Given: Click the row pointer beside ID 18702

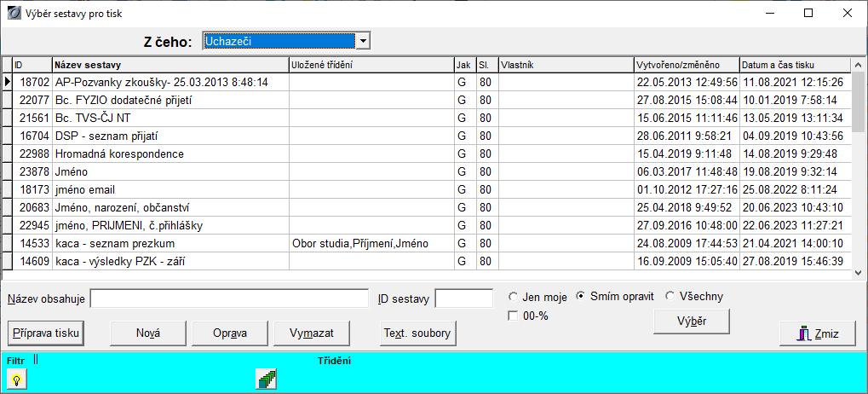Looking at the screenshot, I should (x=8, y=82).
